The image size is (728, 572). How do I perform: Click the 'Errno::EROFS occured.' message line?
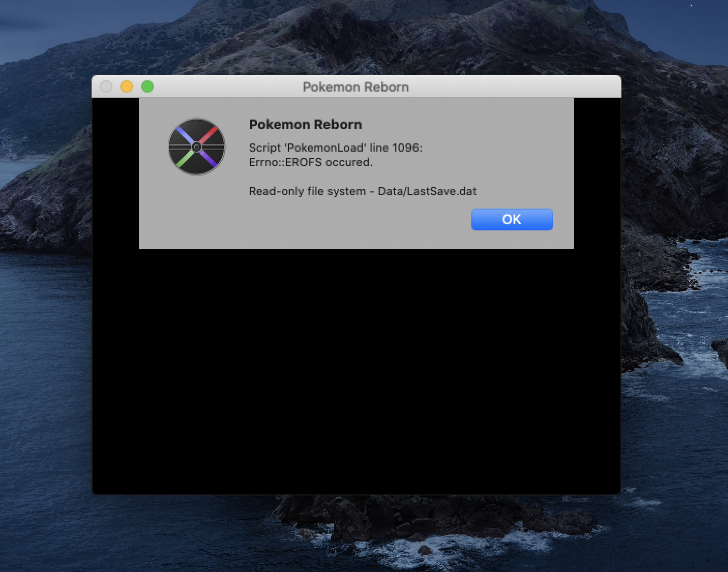(310, 162)
